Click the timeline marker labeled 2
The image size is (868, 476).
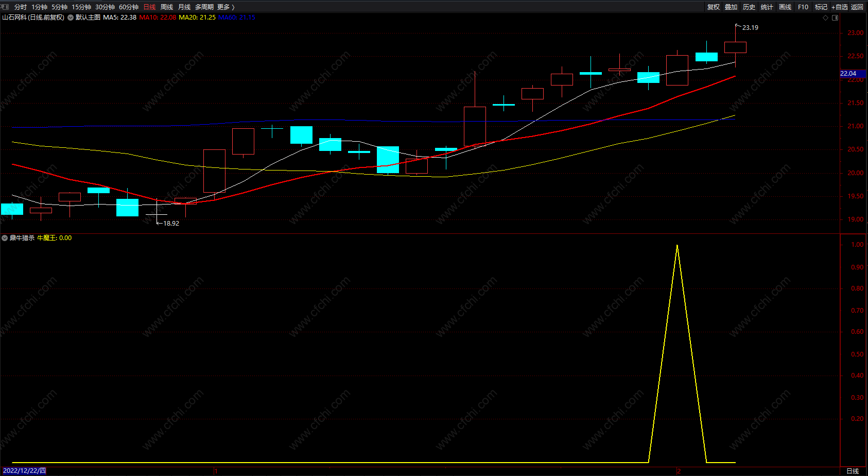(x=679, y=471)
